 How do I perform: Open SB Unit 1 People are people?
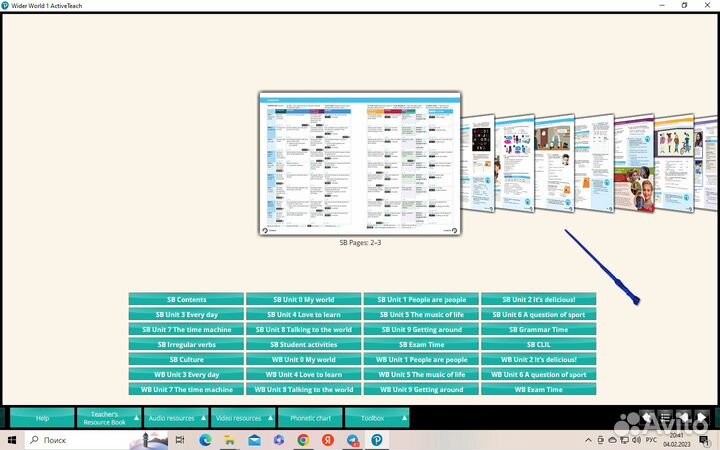pos(421,299)
